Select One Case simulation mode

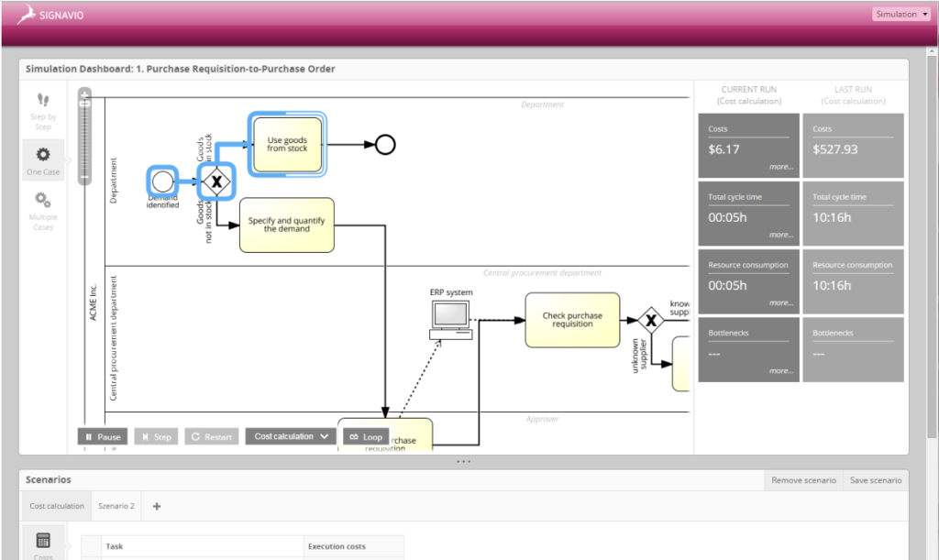click(x=43, y=161)
